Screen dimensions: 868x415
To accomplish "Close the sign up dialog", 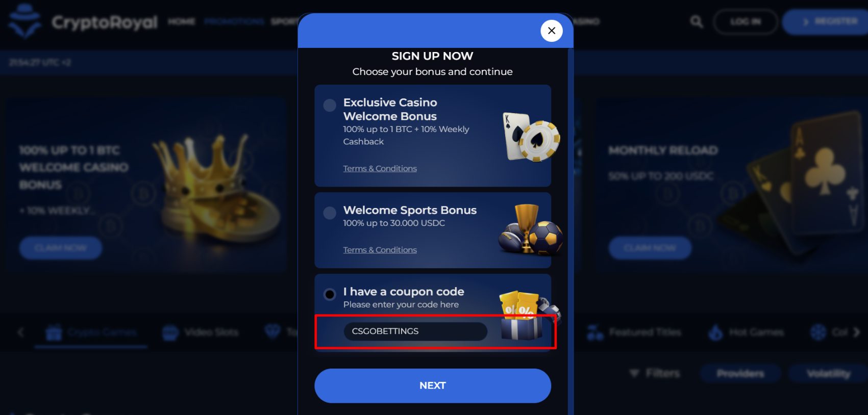I will click(551, 31).
